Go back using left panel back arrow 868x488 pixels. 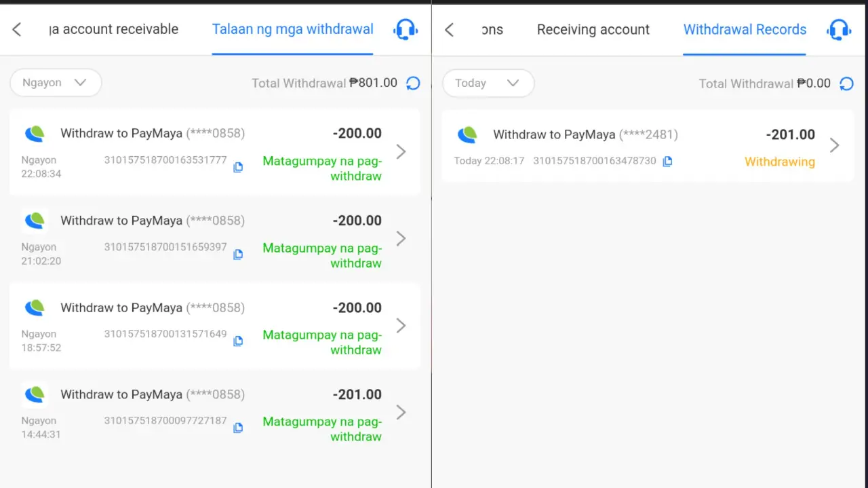click(17, 29)
